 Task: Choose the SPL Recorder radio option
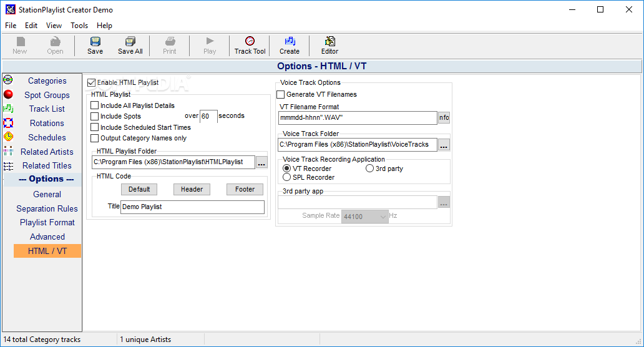click(286, 177)
